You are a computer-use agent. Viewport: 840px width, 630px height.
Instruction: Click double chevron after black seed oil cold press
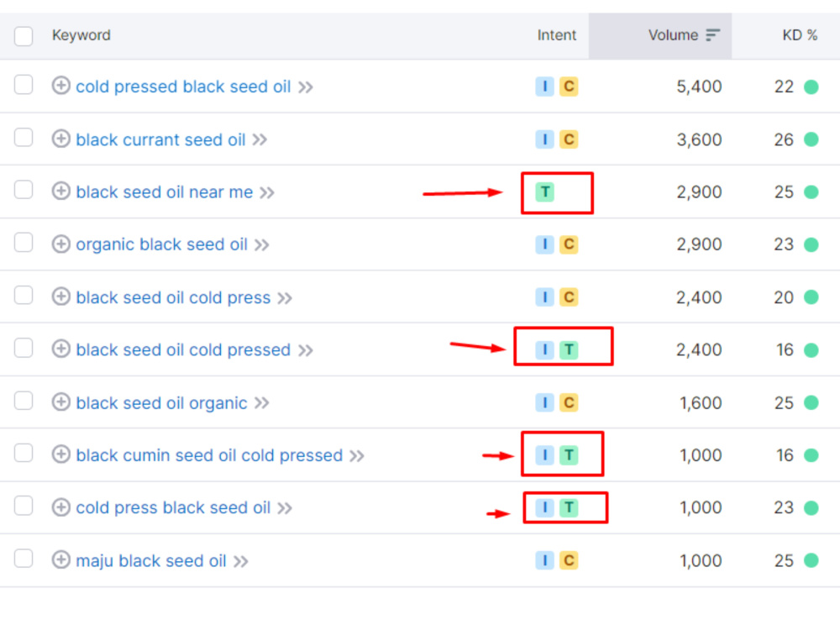[x=285, y=298]
